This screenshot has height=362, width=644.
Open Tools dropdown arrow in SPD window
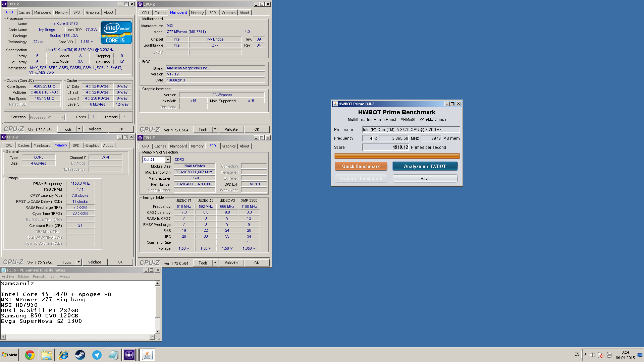click(x=215, y=263)
